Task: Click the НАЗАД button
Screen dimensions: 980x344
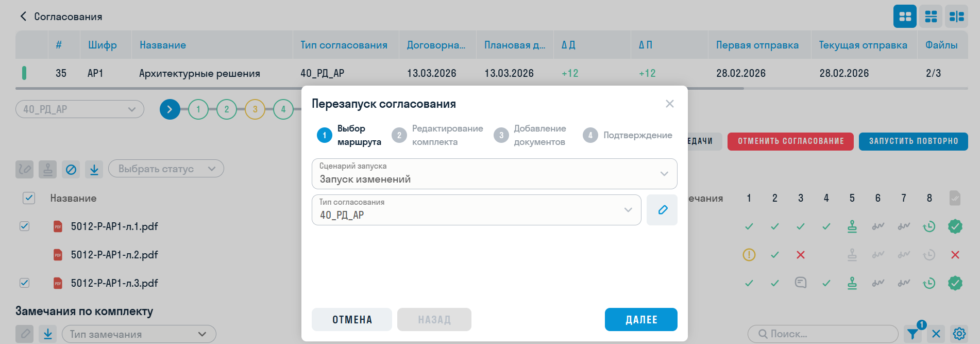Action: [434, 319]
